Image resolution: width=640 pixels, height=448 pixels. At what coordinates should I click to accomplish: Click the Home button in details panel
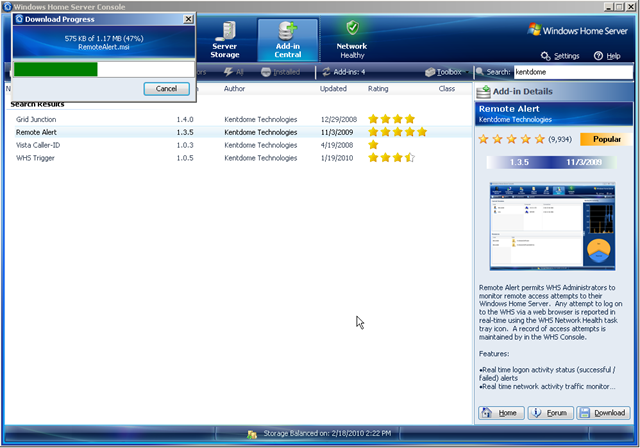coord(502,413)
